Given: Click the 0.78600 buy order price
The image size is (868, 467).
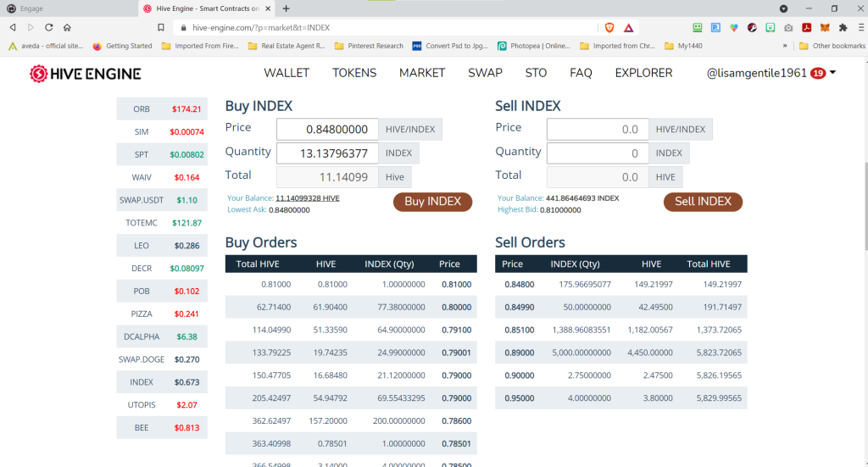Looking at the screenshot, I should pyautogui.click(x=456, y=420).
